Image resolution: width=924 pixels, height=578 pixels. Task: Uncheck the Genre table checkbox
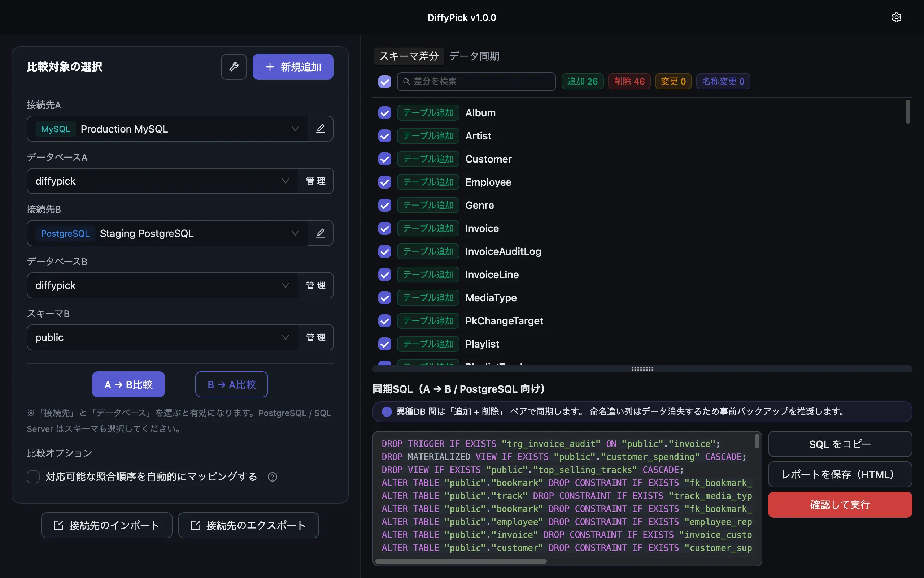tap(384, 205)
